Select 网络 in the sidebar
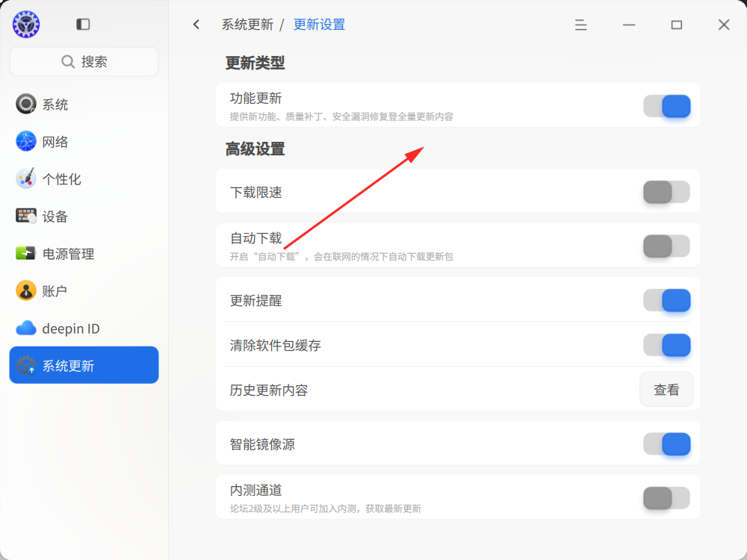Image resolution: width=747 pixels, height=560 pixels. click(84, 141)
